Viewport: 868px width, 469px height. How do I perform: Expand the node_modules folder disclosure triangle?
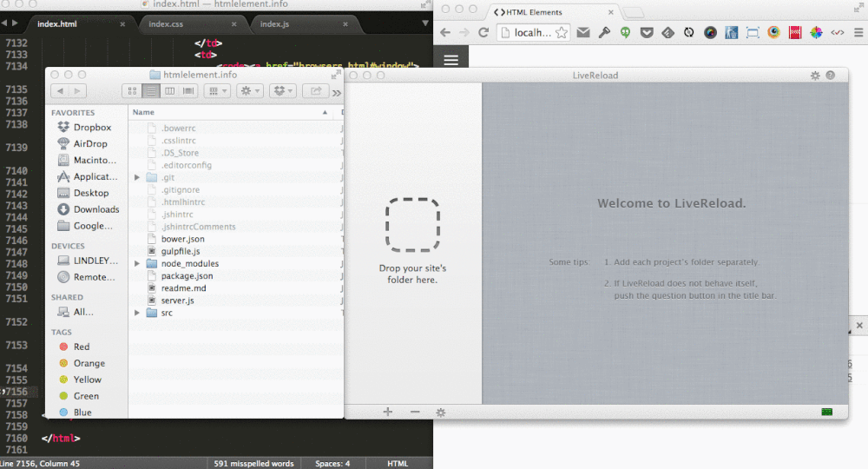click(137, 263)
